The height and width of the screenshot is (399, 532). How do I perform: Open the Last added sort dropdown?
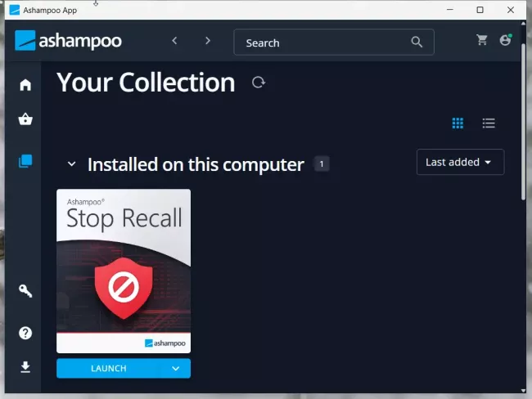point(461,162)
